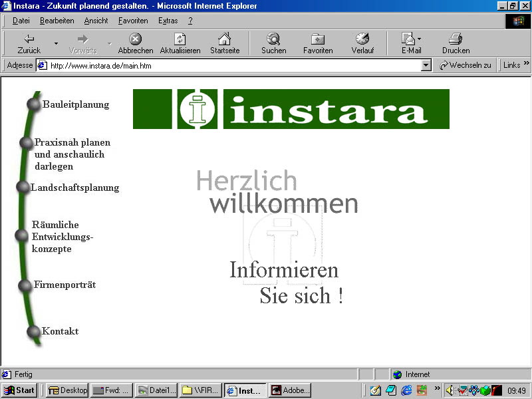
Task: Open Praxisnah planen und anschaulich darlegen link
Action: (72, 154)
